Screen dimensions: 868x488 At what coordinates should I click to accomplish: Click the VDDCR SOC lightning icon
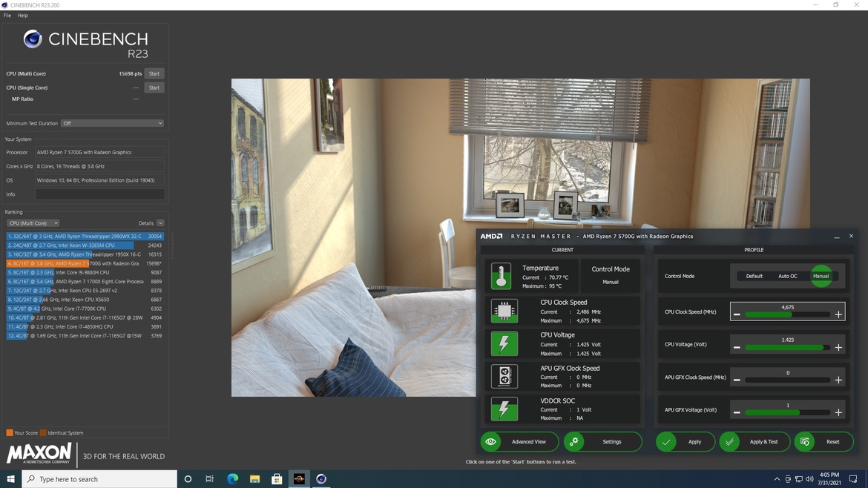504,409
